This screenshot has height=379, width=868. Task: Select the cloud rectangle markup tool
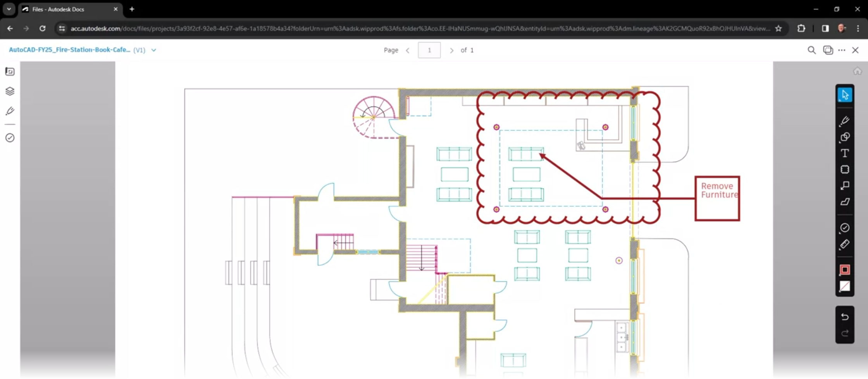(845, 169)
